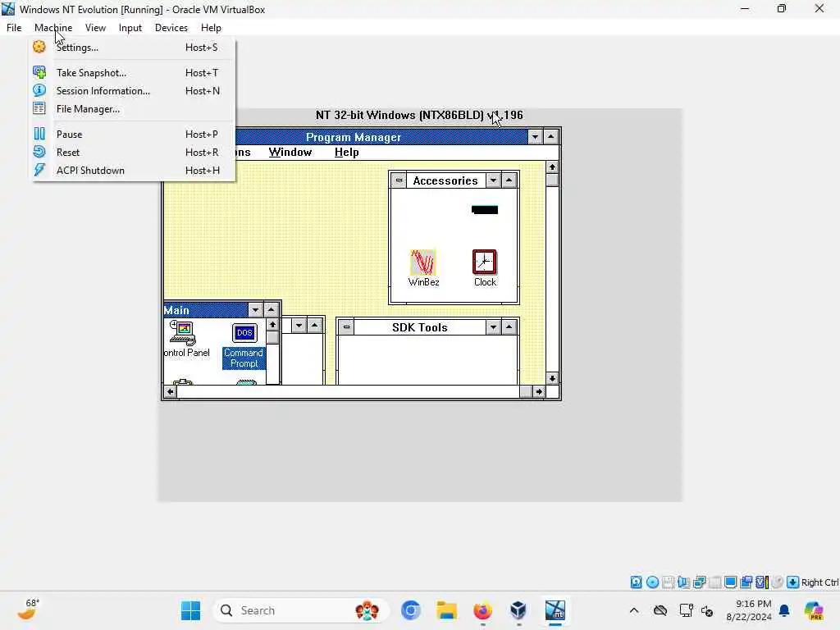This screenshot has height=630, width=840.
Task: Click the network adapters status icon
Action: click(699, 582)
